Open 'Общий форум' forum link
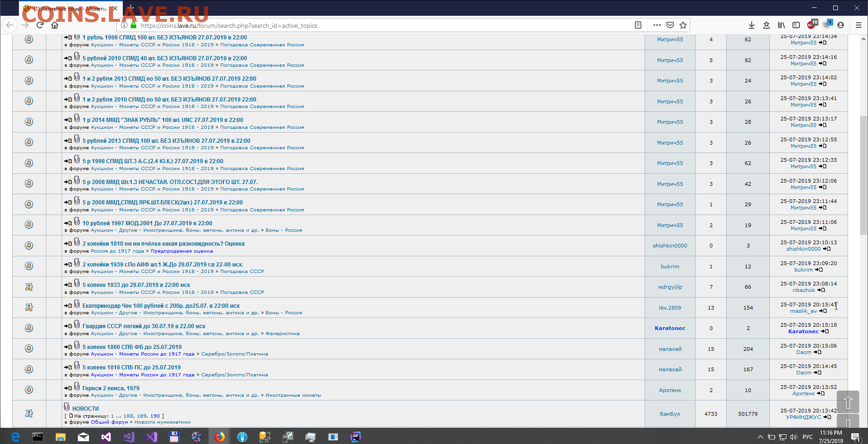This screenshot has height=444, width=868. pos(109,422)
